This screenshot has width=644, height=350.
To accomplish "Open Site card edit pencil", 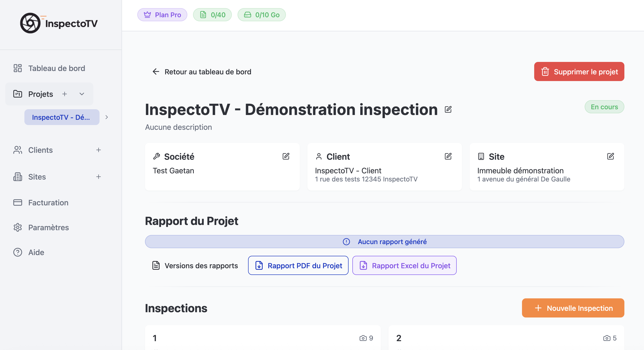I will [x=610, y=156].
